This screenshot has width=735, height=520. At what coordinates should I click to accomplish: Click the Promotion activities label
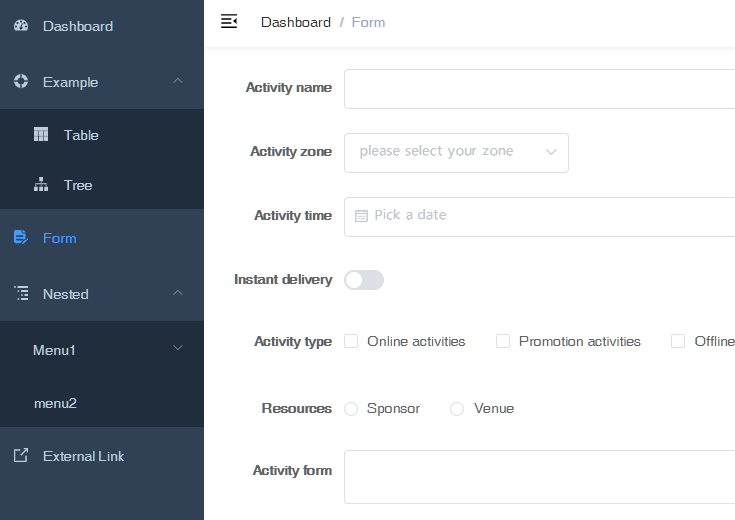pyautogui.click(x=580, y=341)
